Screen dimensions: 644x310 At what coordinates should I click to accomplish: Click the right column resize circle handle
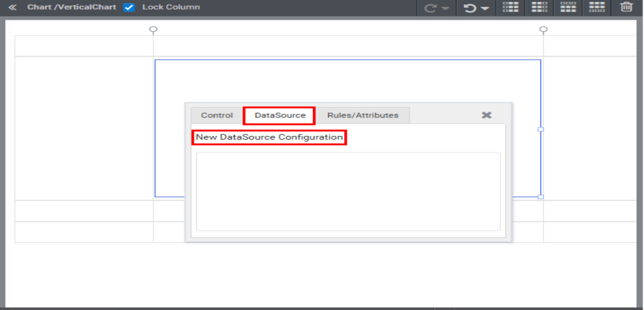click(543, 29)
